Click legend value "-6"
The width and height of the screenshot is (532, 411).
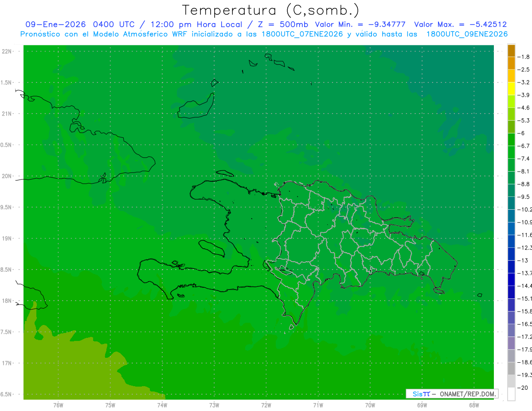(522, 133)
